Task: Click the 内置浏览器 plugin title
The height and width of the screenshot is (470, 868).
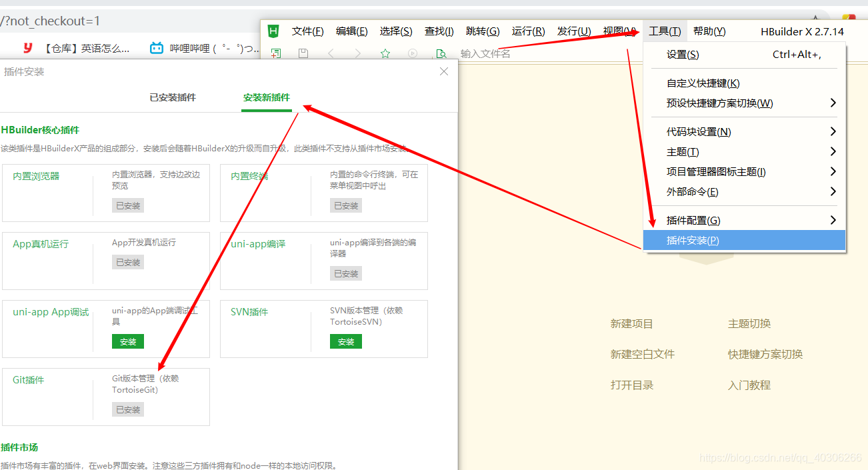Action: (x=36, y=176)
